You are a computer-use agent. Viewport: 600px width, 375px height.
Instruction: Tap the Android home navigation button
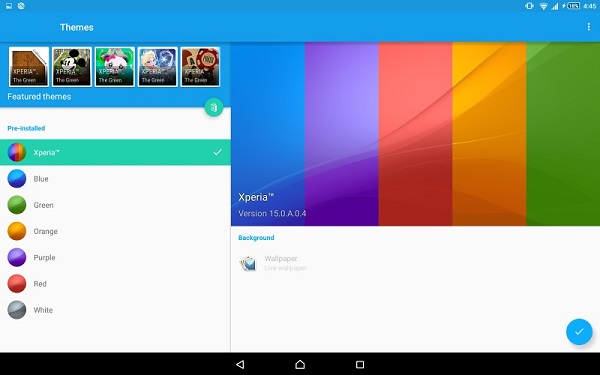pyautogui.click(x=300, y=364)
